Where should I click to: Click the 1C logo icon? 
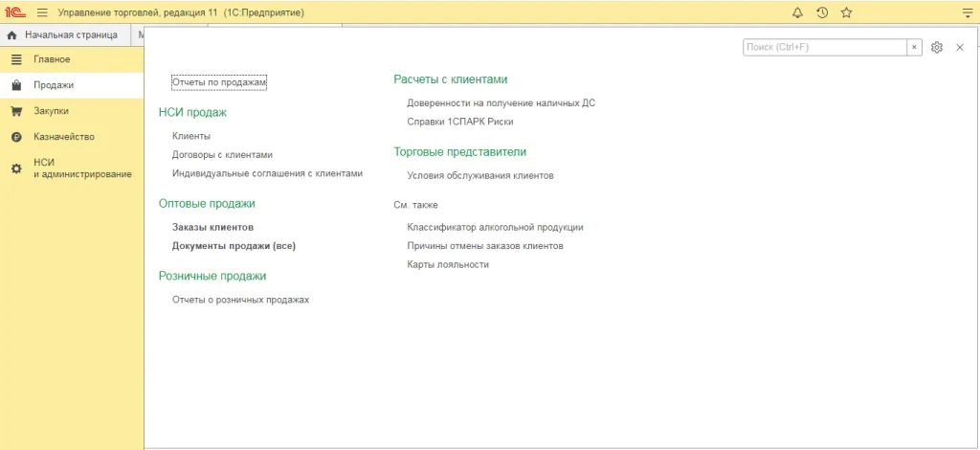[x=14, y=12]
